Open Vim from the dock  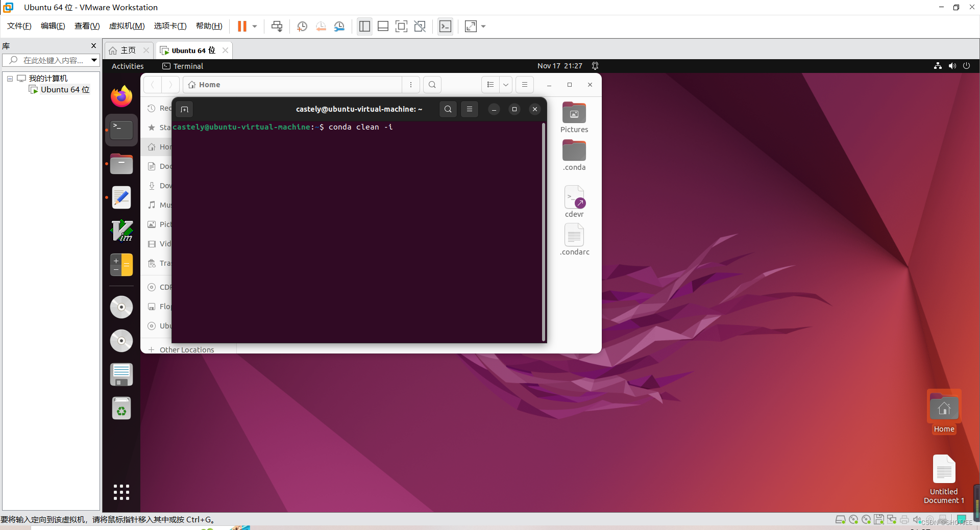coord(121,231)
